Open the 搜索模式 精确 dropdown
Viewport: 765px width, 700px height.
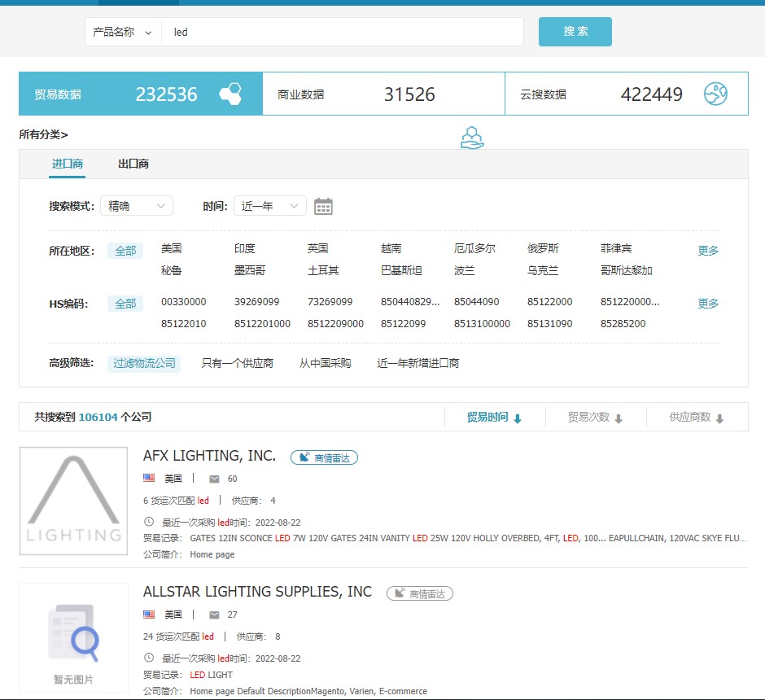137,206
